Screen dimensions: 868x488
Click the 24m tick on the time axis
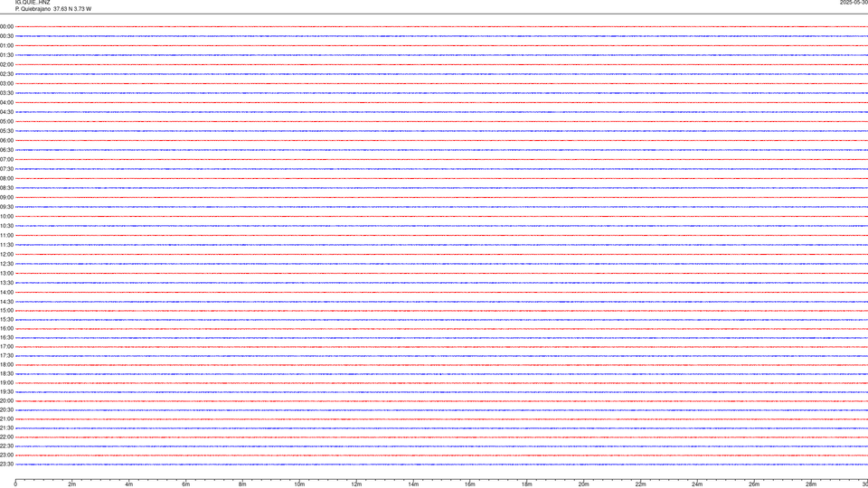coord(697,484)
